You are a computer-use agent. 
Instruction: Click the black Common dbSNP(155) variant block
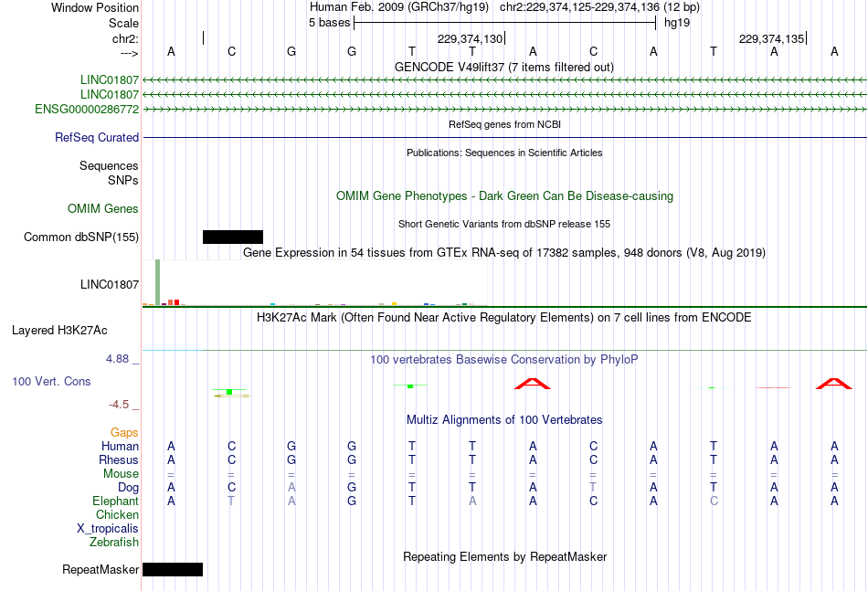pos(232,237)
